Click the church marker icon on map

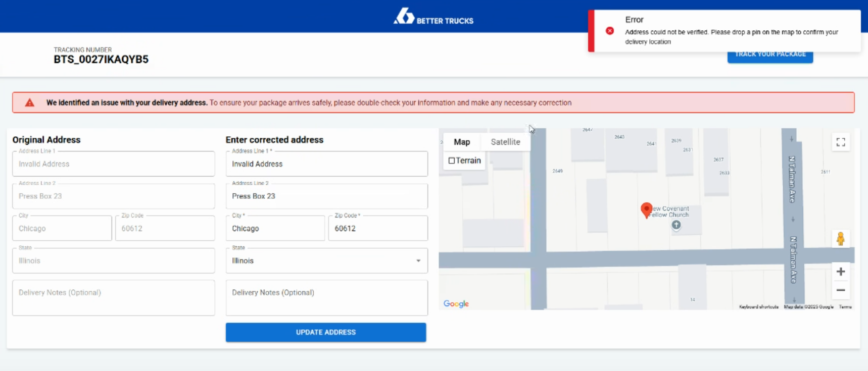pos(676,225)
